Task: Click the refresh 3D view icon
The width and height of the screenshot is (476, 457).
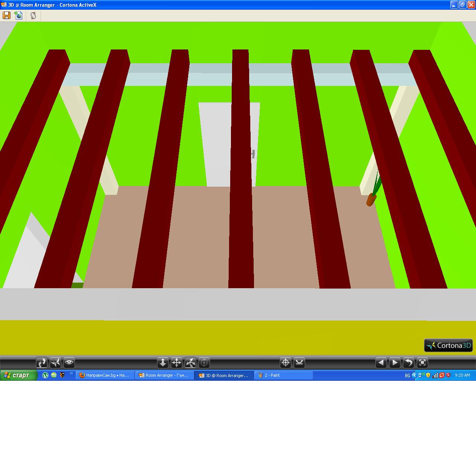Action: pos(33,15)
